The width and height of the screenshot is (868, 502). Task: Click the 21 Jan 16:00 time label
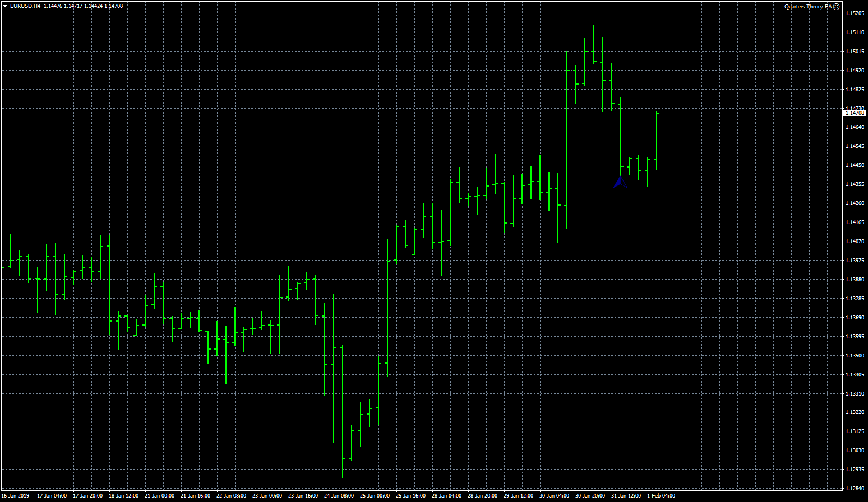pyautogui.click(x=195, y=495)
